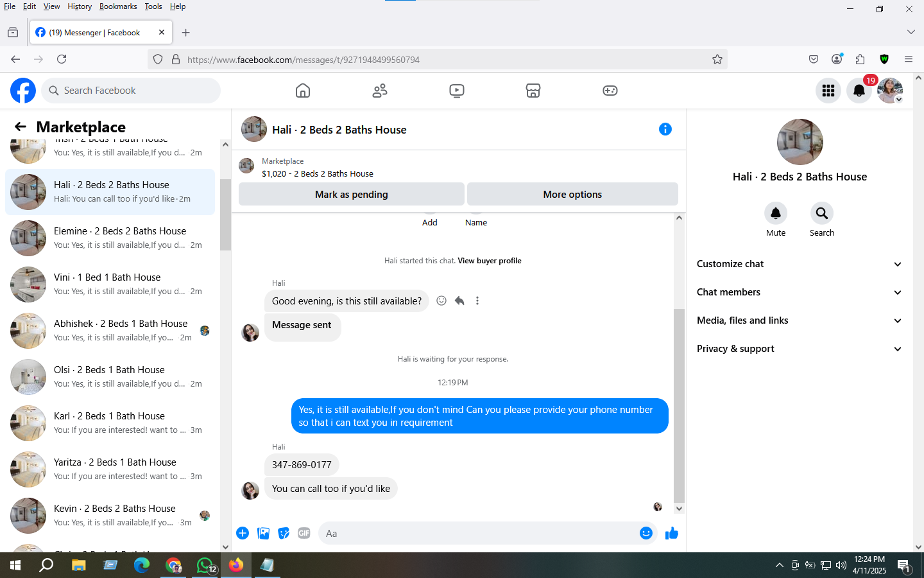924x578 pixels.
Task: Open the Firefox hamburger application menu
Action: click(x=909, y=59)
